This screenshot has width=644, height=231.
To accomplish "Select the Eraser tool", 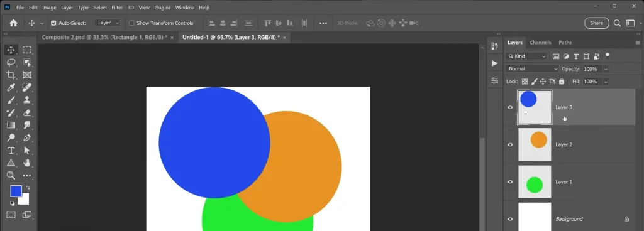I will (27, 112).
